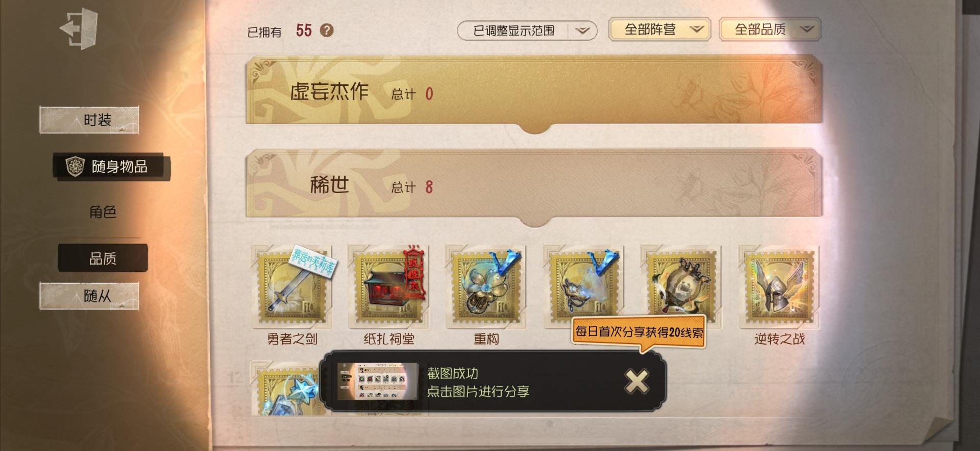The image size is (980, 451).
Task: Open the 全部阵营 faction filter
Action: pyautogui.click(x=659, y=29)
